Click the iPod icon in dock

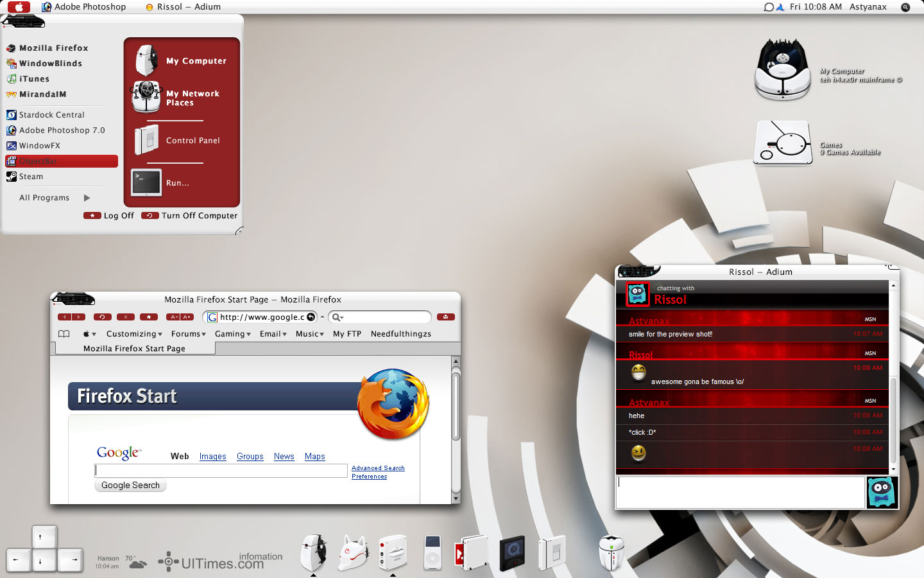point(432,552)
